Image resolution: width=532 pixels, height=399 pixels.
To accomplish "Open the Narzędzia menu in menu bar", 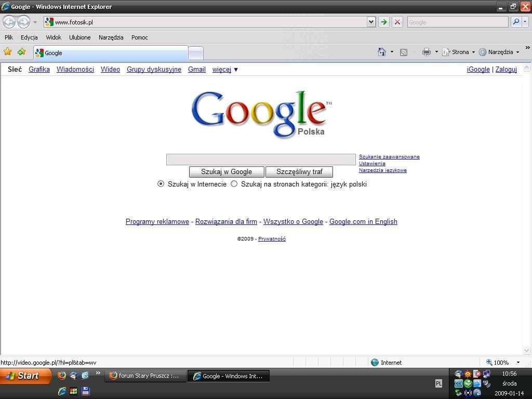I will [x=111, y=37].
